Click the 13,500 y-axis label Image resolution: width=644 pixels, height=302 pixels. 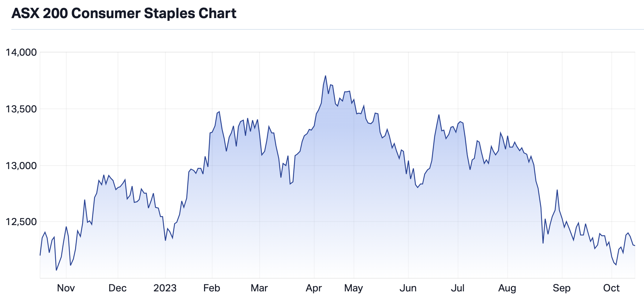coord(21,109)
